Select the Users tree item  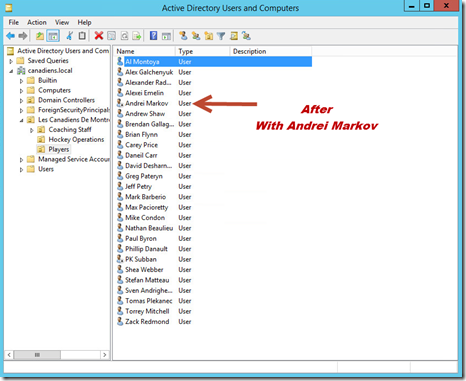coord(46,169)
